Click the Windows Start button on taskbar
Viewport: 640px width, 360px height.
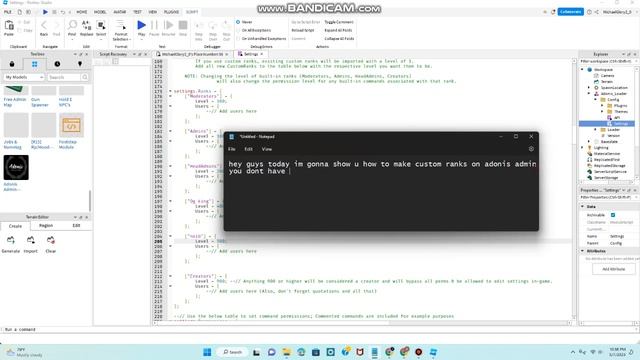tap(207, 352)
